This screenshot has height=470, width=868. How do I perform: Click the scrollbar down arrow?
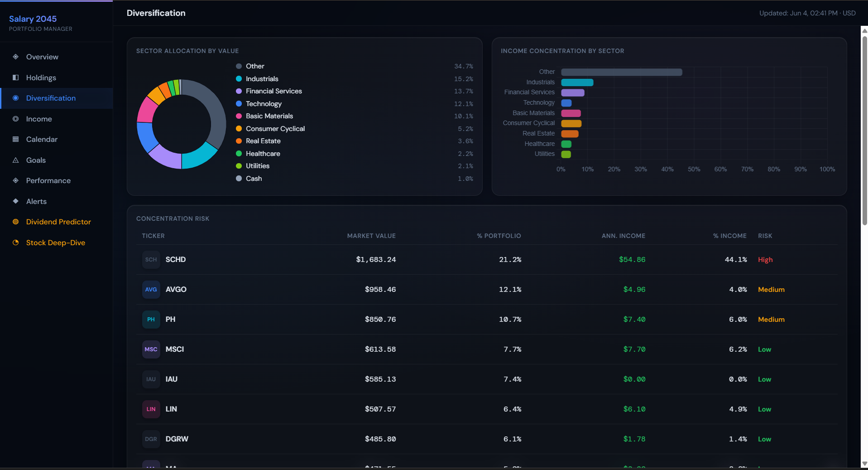[x=864, y=464]
